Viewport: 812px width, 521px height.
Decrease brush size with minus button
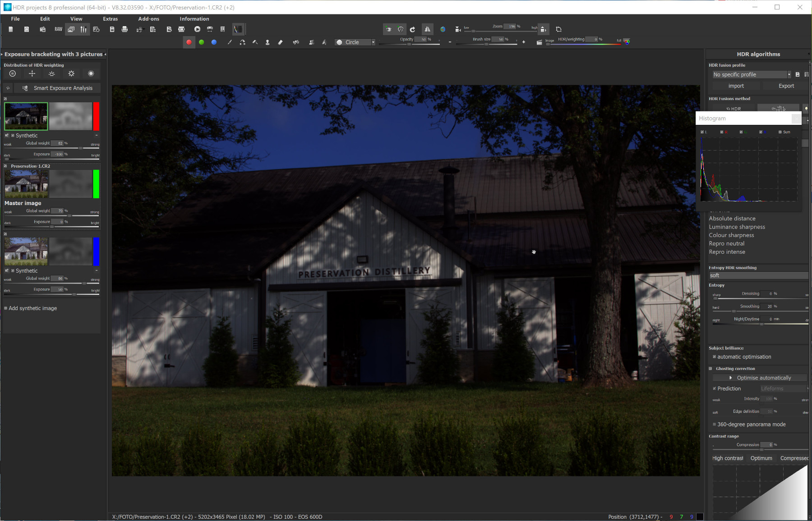pos(450,42)
